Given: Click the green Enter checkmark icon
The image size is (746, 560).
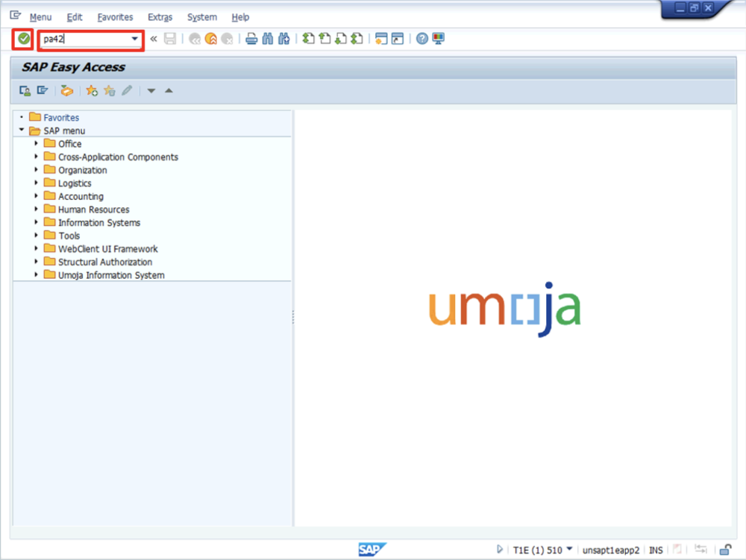Looking at the screenshot, I should pyautogui.click(x=22, y=38).
